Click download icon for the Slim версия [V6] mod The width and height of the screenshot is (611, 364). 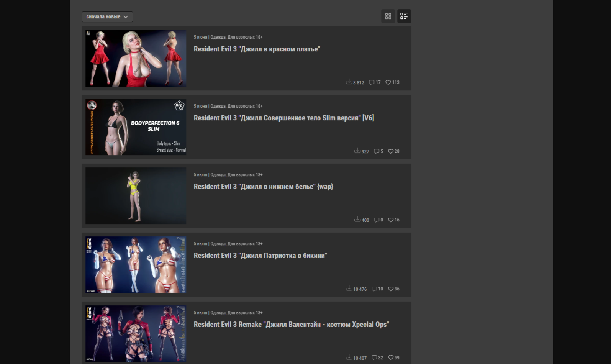(x=357, y=151)
